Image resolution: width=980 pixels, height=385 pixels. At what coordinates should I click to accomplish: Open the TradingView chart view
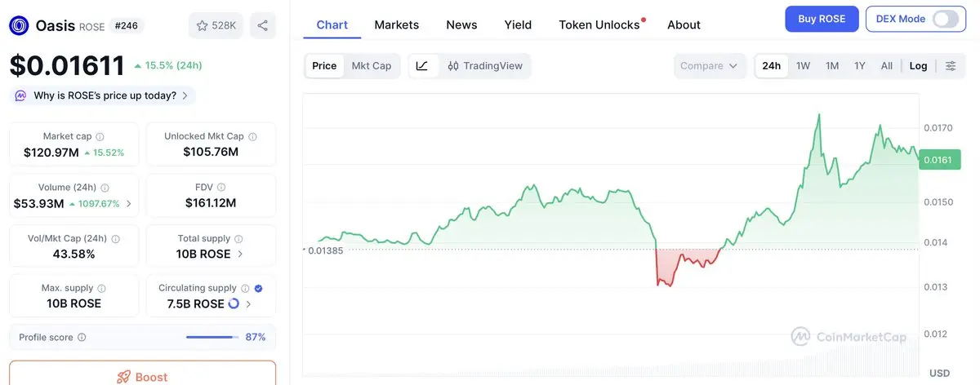pos(485,66)
